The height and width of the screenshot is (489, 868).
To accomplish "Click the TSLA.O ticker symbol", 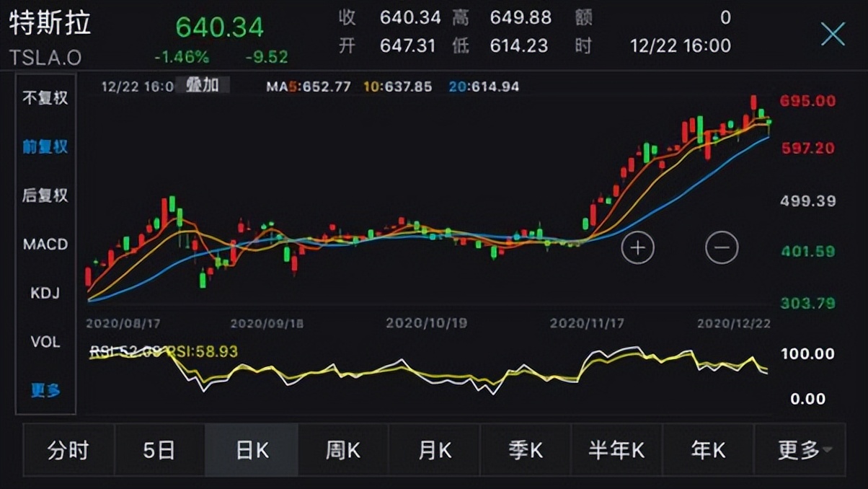I will (45, 58).
